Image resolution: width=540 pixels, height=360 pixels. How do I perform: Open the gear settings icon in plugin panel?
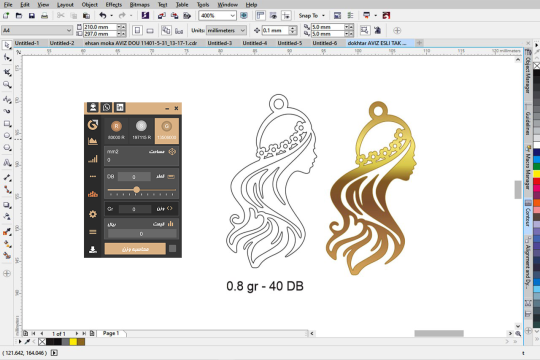pos(93,214)
